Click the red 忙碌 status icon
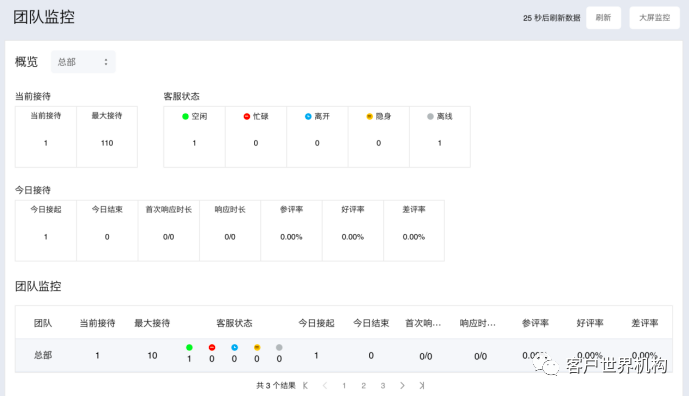 (x=247, y=117)
